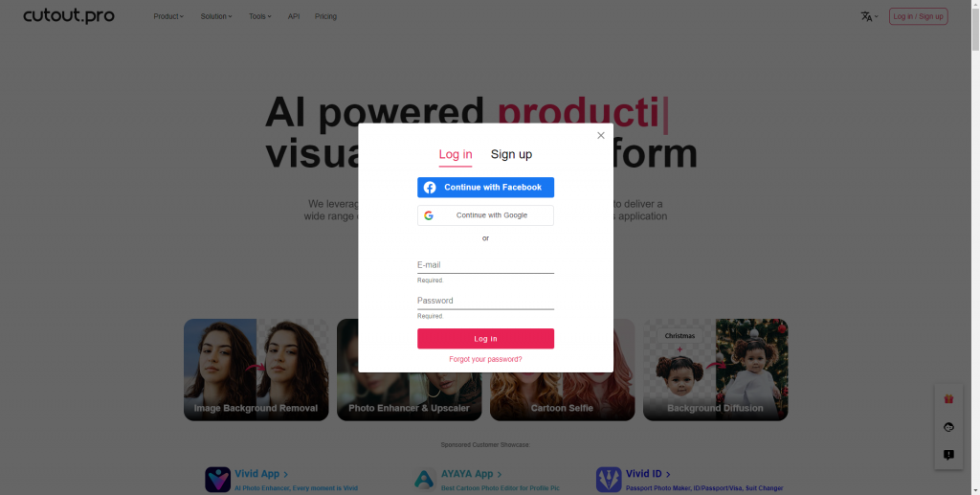Click the Password input field
The height and width of the screenshot is (495, 980).
click(x=485, y=301)
